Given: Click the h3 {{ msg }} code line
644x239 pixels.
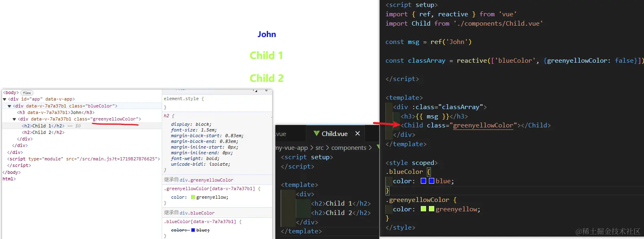Looking at the screenshot, I should [x=434, y=116].
